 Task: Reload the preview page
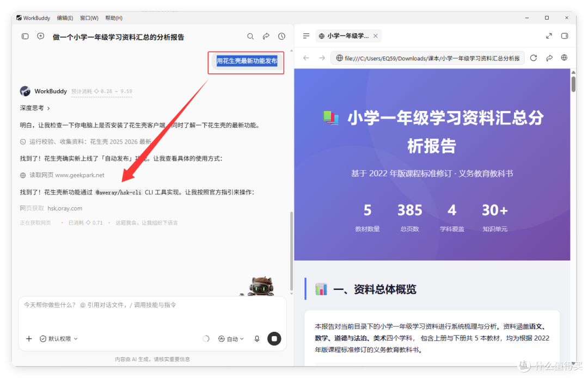click(x=534, y=58)
